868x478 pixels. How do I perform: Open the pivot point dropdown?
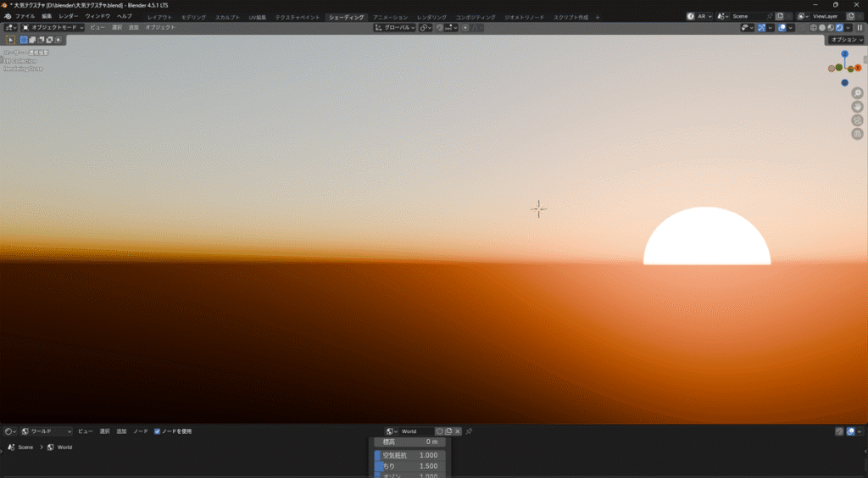click(426, 28)
